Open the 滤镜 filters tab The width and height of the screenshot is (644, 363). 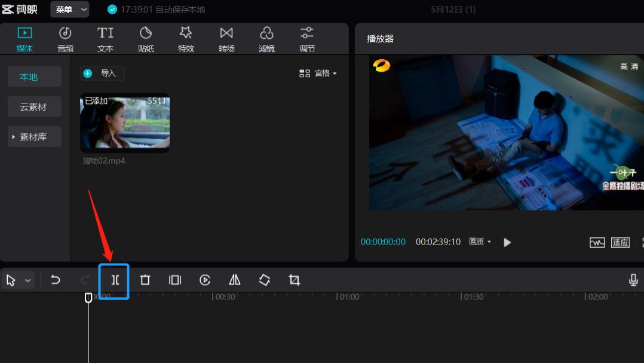pyautogui.click(x=266, y=39)
